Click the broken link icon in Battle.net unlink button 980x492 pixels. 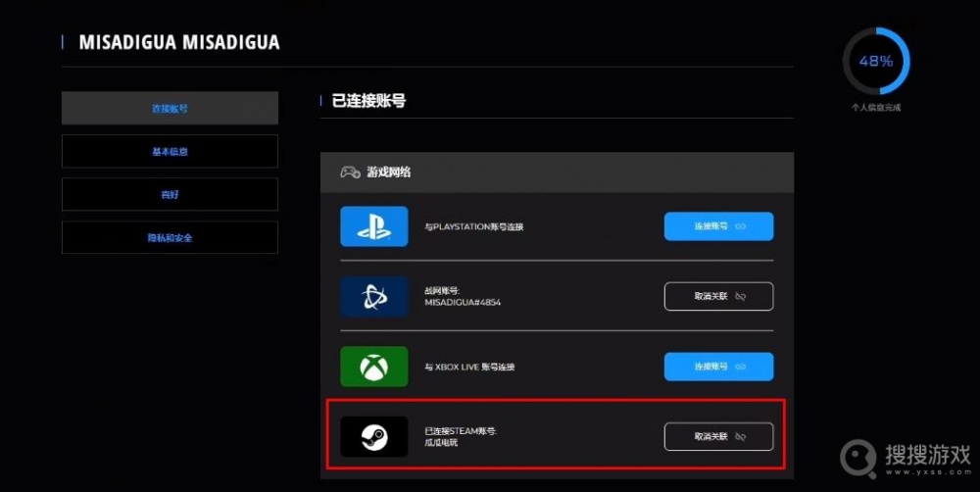[x=741, y=296]
